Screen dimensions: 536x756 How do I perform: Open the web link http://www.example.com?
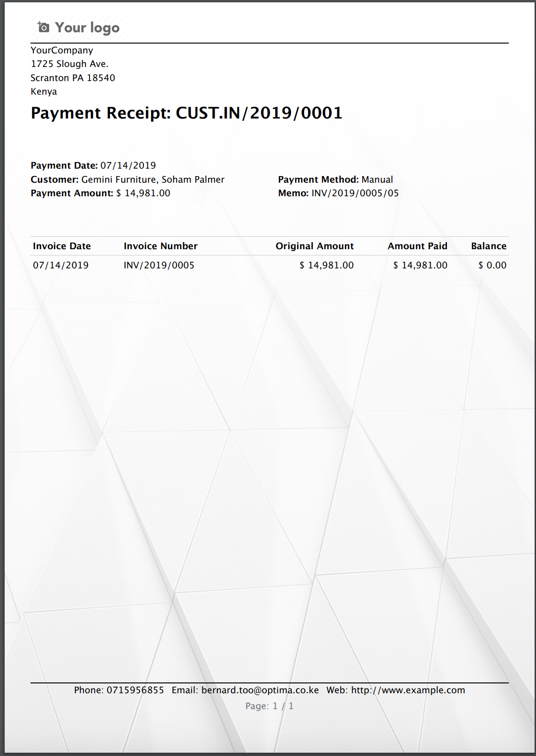coord(408,690)
